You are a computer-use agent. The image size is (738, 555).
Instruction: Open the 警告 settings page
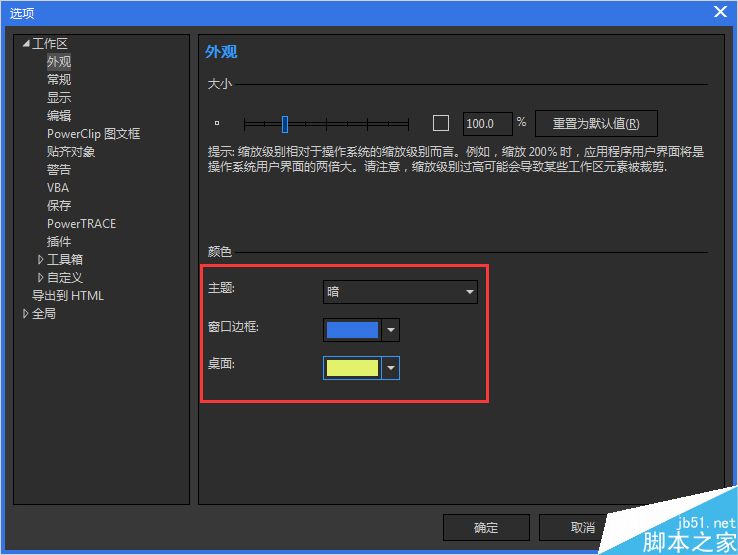coord(59,169)
